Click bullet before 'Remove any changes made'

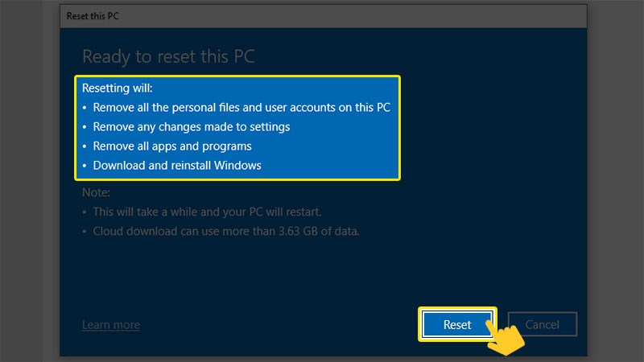coord(85,127)
